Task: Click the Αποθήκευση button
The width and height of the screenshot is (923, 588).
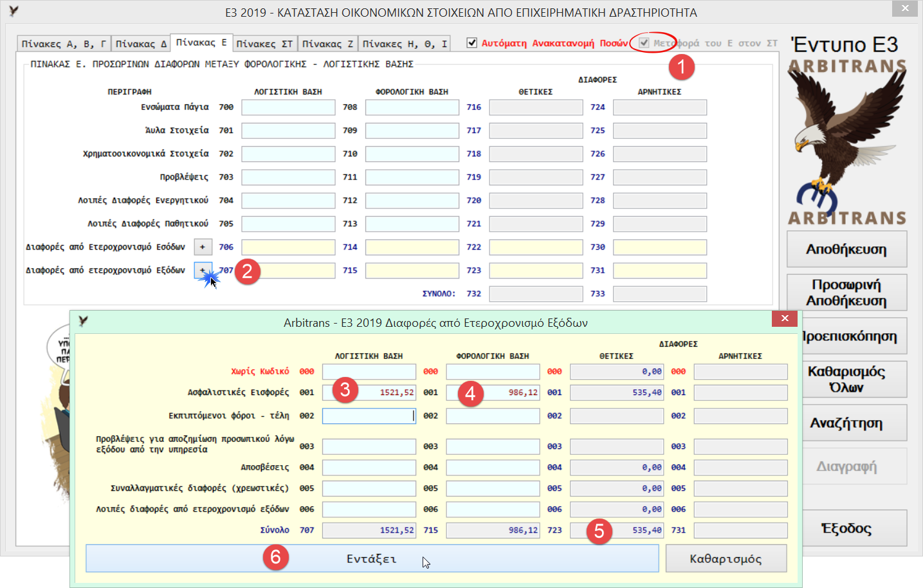Action: (x=846, y=250)
